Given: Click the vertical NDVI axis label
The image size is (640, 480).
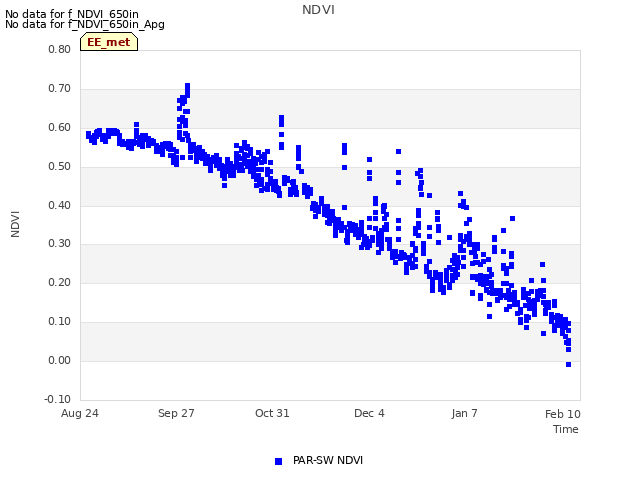Looking at the screenshot, I should [x=16, y=224].
